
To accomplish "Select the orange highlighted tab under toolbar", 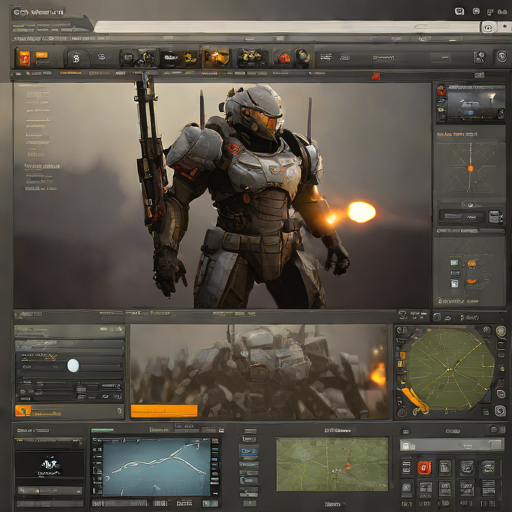I will (x=71, y=73).
